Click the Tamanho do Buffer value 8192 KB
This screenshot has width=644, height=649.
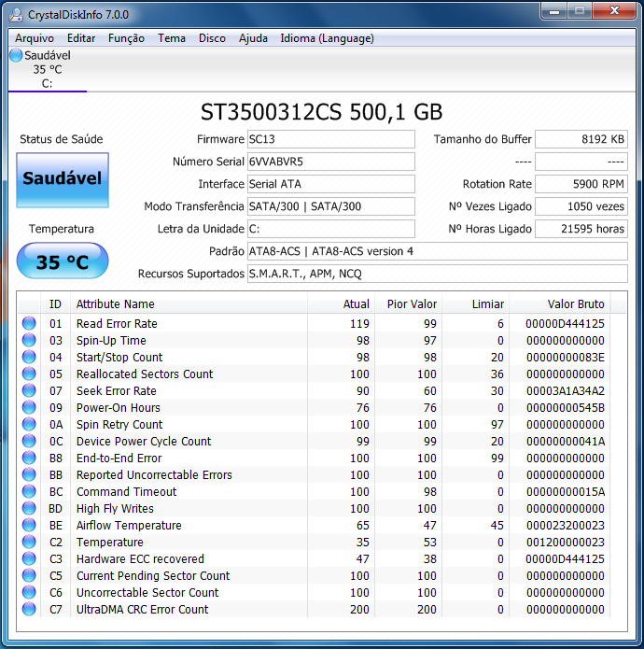(581, 139)
